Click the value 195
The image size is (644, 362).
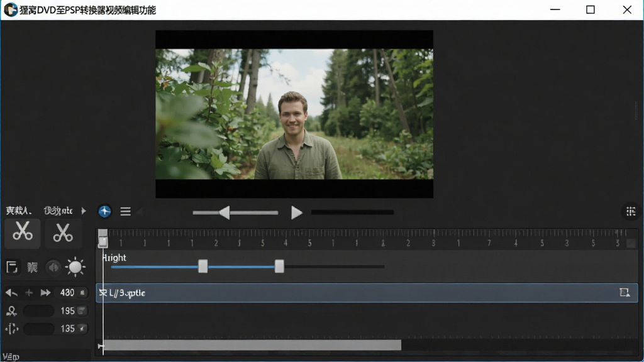(x=67, y=310)
